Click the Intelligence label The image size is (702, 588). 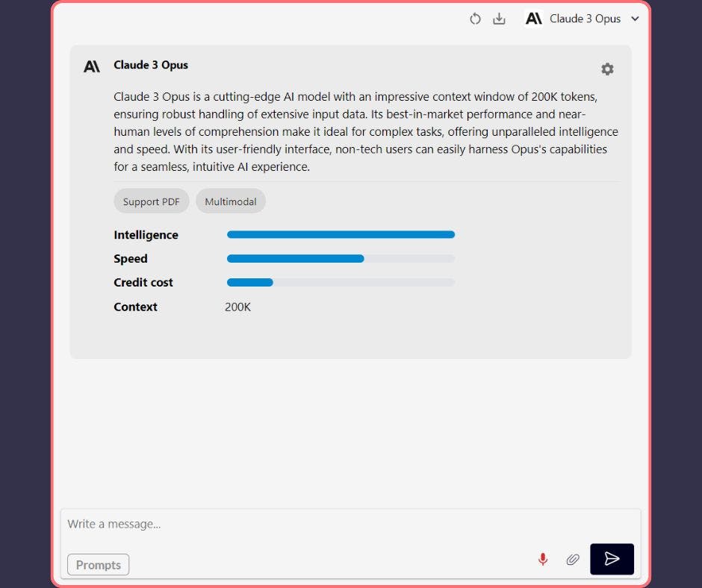point(146,235)
